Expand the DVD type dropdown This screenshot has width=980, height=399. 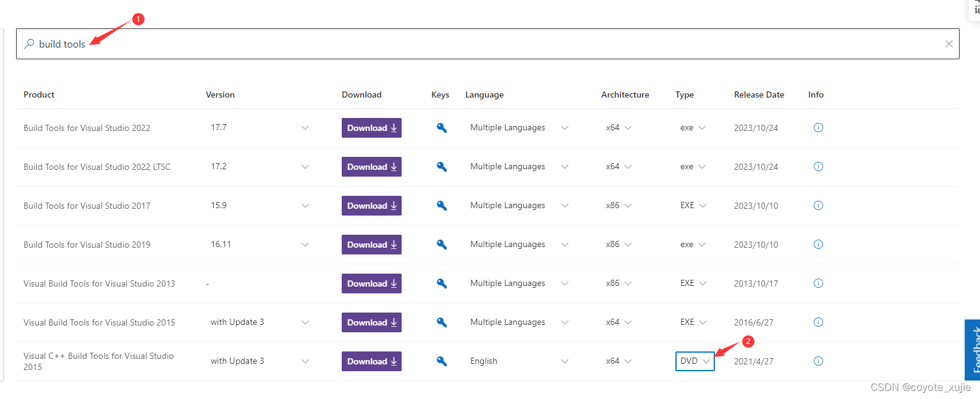(x=695, y=361)
